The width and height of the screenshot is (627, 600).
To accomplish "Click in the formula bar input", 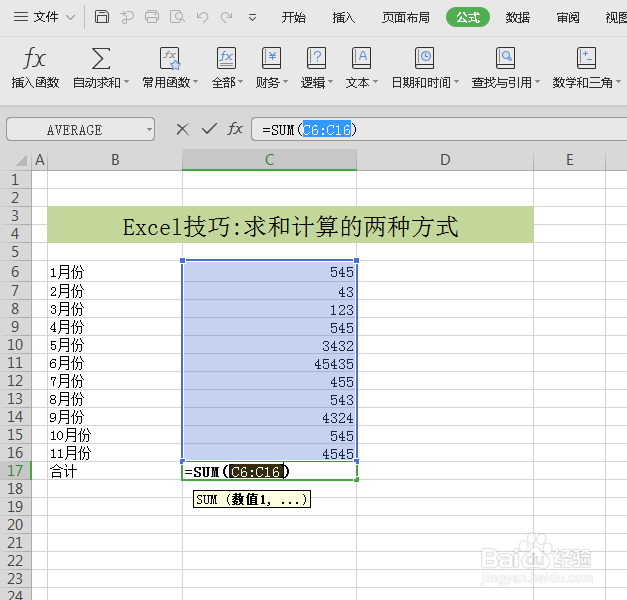I will coord(440,130).
